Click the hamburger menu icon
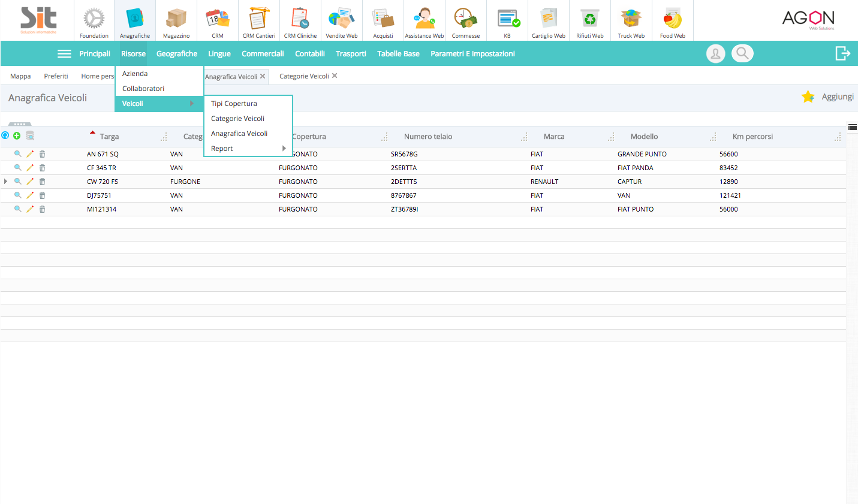The image size is (858, 504). pyautogui.click(x=64, y=54)
